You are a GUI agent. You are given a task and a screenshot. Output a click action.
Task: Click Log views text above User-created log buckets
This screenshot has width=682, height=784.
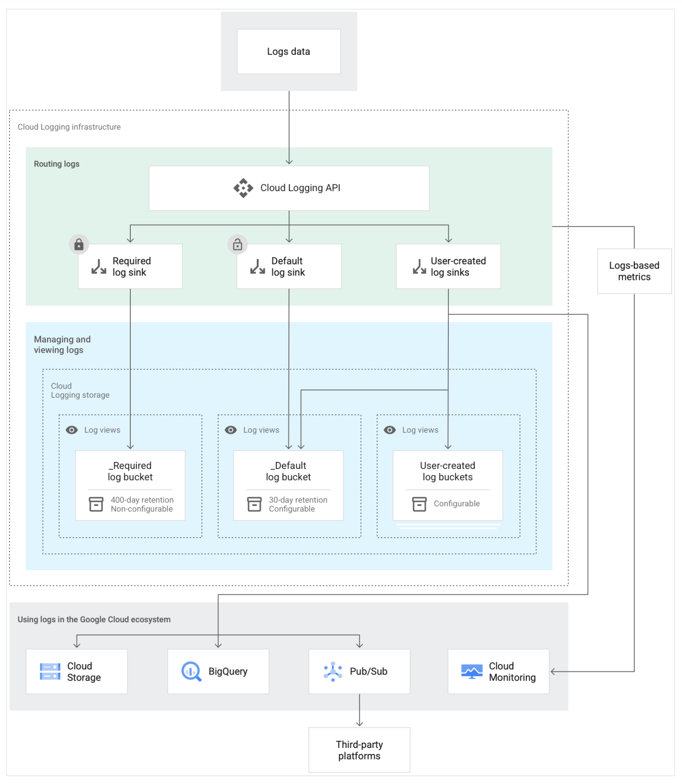(420, 430)
